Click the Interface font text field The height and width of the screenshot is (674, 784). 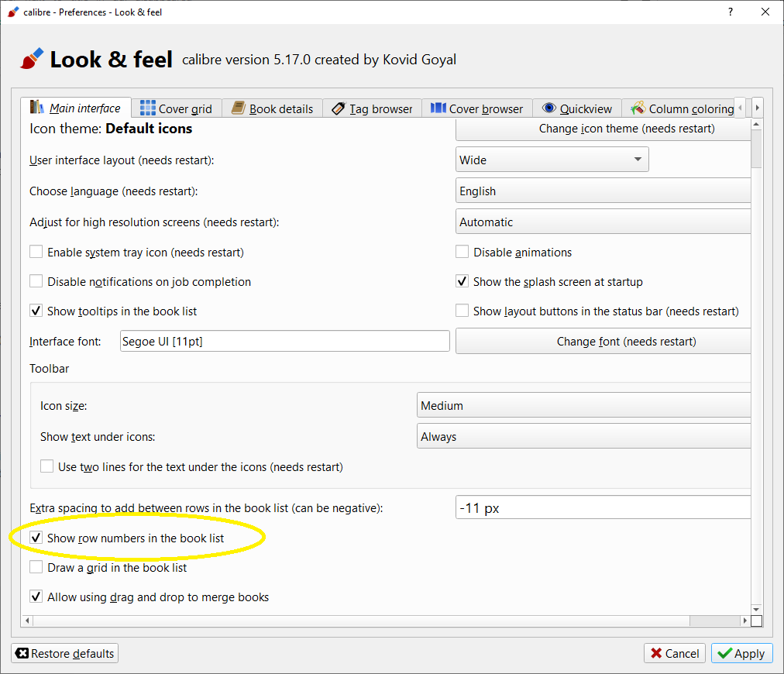[284, 341]
